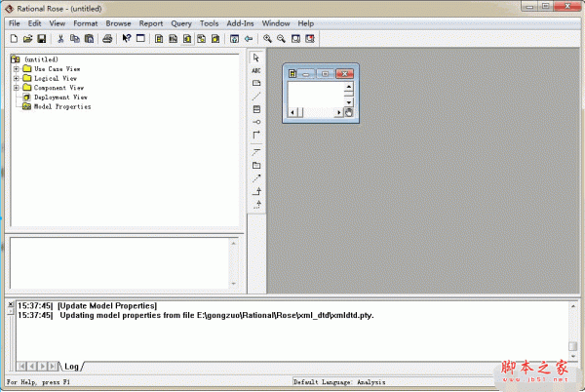Expand the Component View node
This screenshot has height=392, width=585.
(x=16, y=88)
